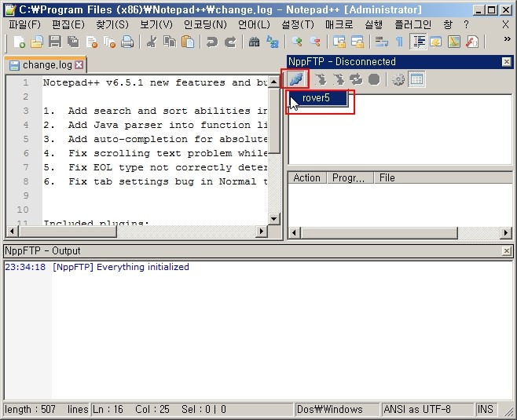
Task: Open the 파일(F) menu
Action: pyautogui.click(x=24, y=24)
